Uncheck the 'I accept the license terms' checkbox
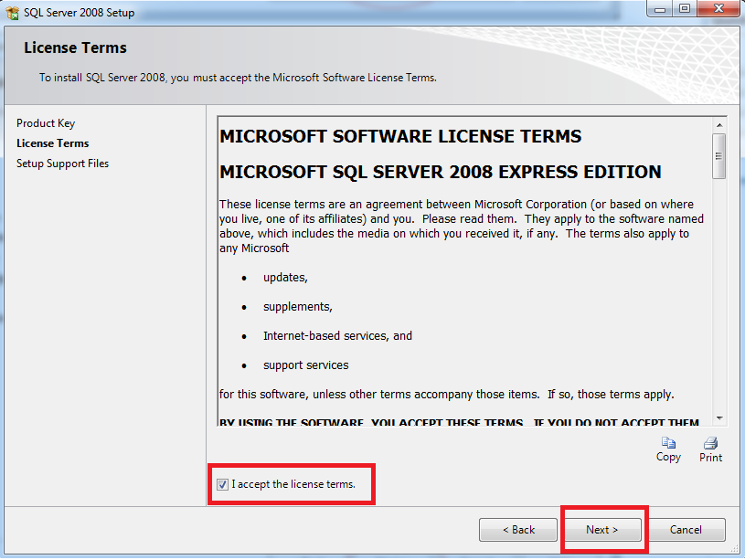 222,484
